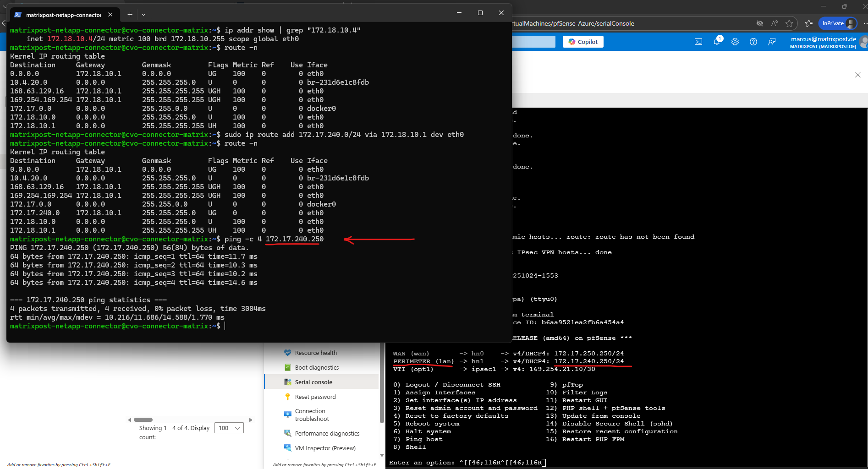
Task: Click the InPrivate profile button
Action: tap(838, 23)
